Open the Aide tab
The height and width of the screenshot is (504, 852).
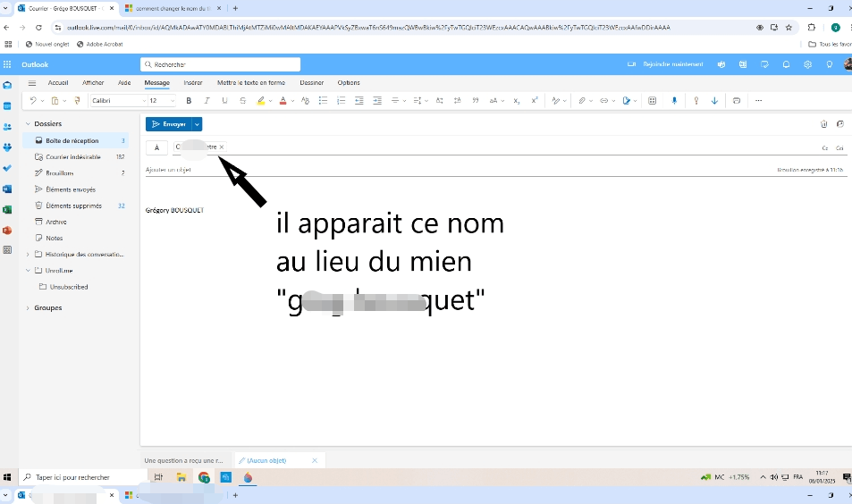[x=124, y=82]
